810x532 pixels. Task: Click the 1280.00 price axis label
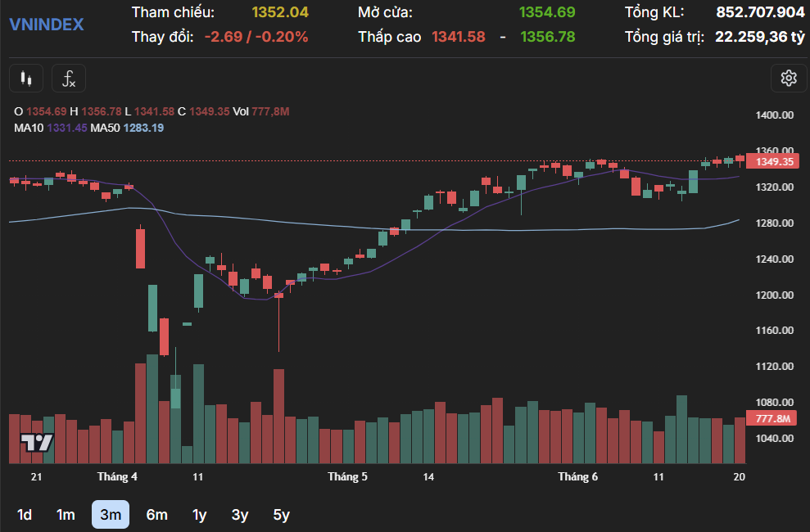tap(774, 223)
